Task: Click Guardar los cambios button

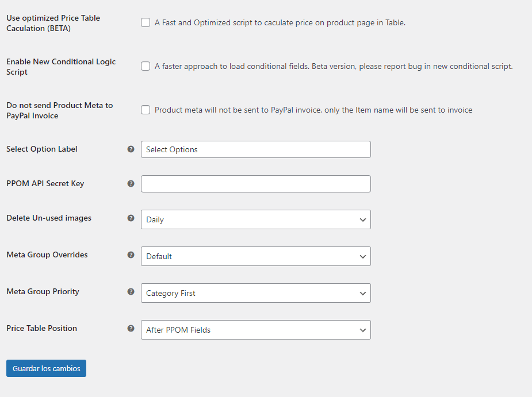Action: [x=46, y=368]
